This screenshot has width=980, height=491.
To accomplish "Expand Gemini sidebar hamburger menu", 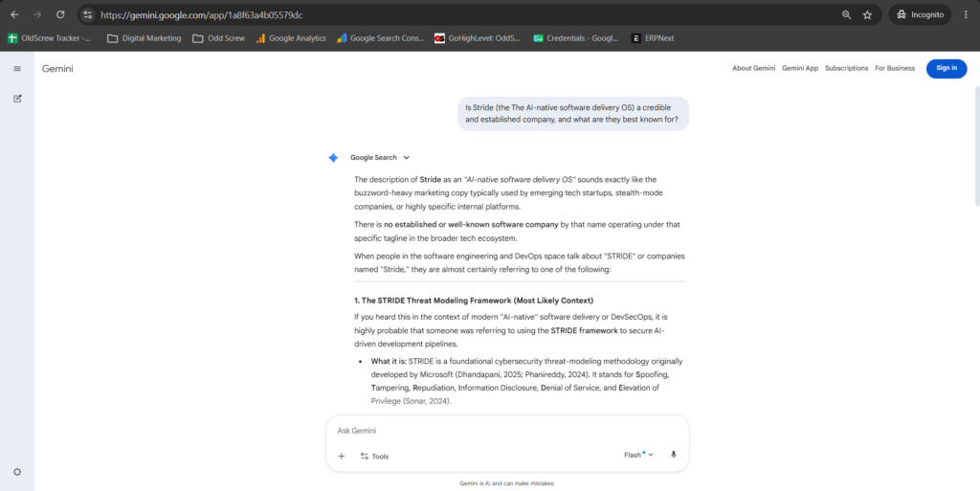I will (17, 69).
